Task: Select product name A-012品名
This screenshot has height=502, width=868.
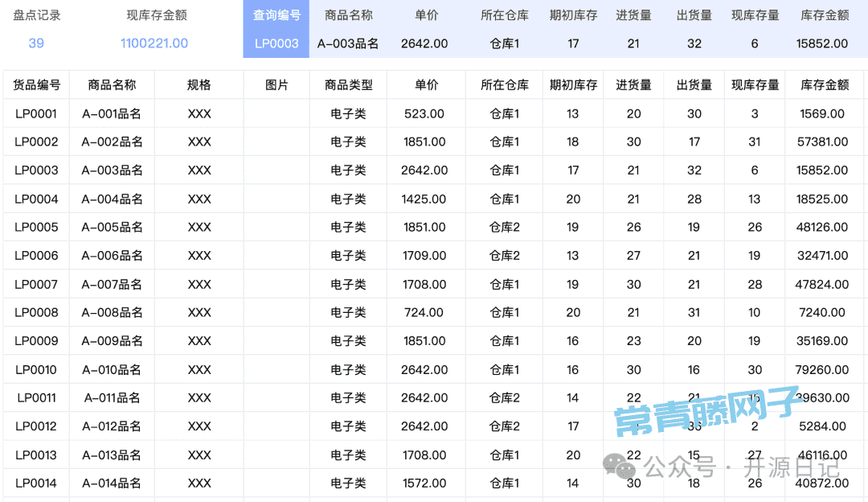Action: tap(113, 426)
